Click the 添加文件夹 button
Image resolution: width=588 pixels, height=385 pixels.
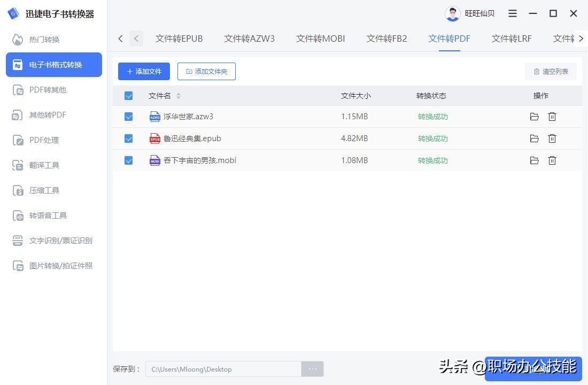[206, 71]
